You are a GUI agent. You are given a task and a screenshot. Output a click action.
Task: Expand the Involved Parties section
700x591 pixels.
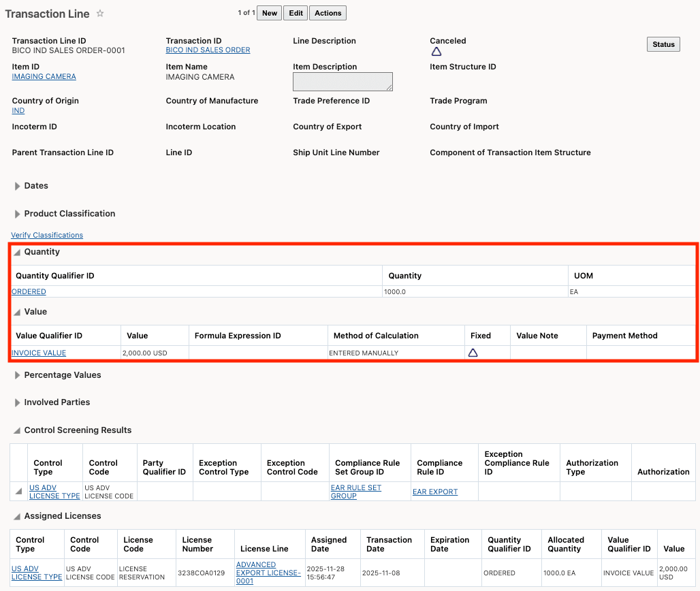[18, 402]
